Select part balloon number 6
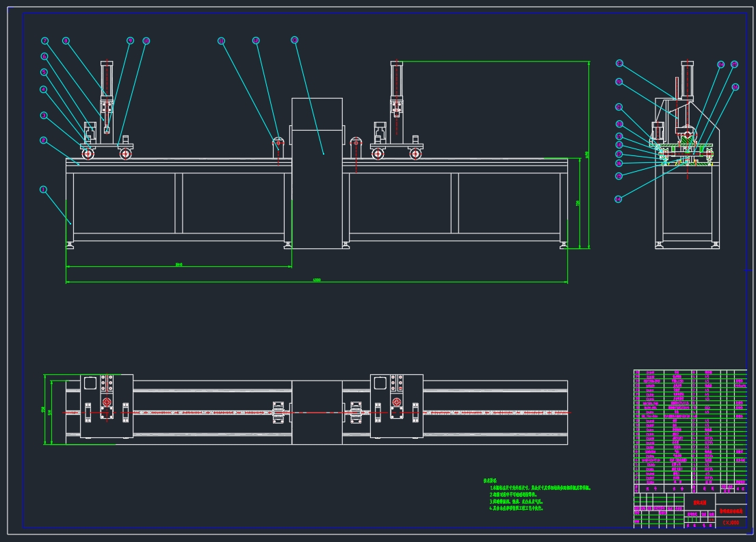This screenshot has width=756, height=542. click(x=44, y=56)
